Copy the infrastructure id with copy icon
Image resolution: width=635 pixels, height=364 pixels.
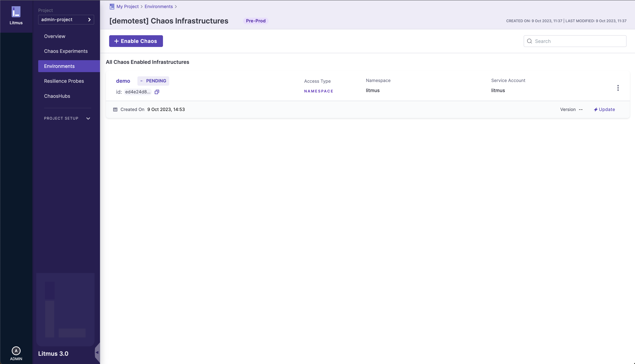157,92
